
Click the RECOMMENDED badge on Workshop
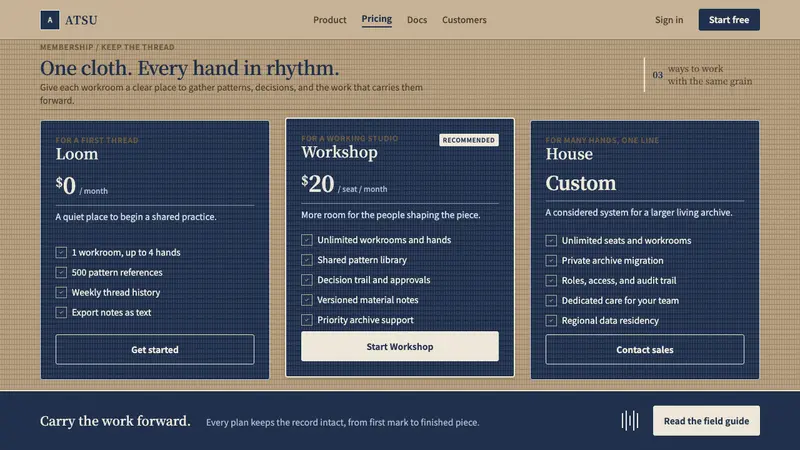click(468, 140)
